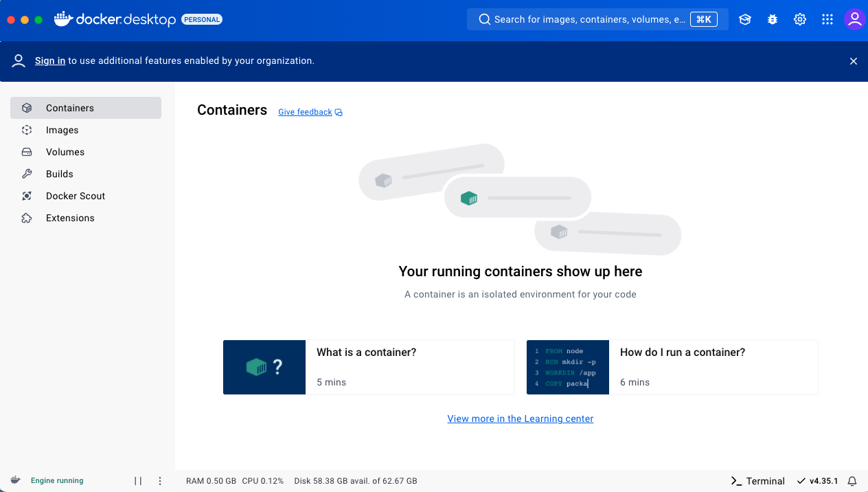
Task: Open the "What is a container?" card
Action: pyautogui.click(x=369, y=367)
